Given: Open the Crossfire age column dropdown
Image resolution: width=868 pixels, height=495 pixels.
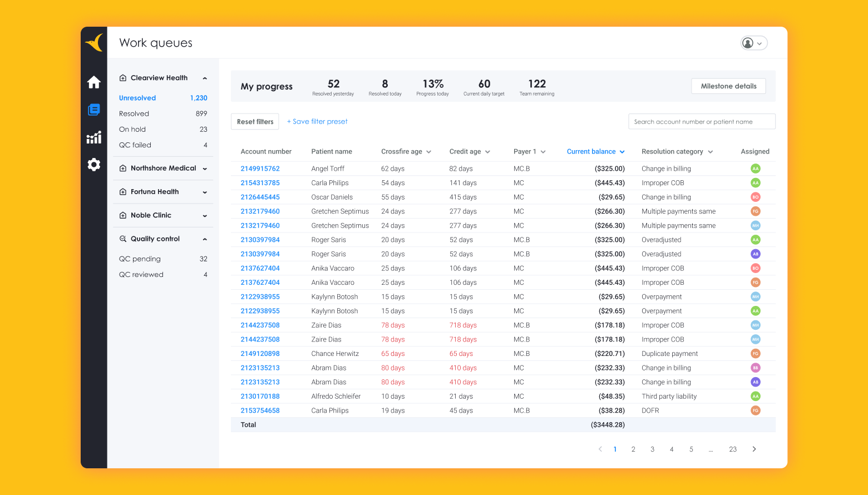Looking at the screenshot, I should (x=428, y=152).
